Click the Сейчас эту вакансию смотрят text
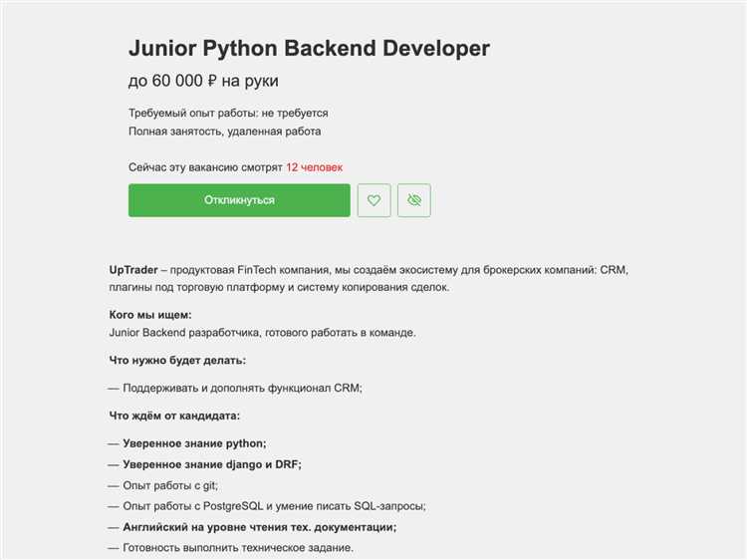This screenshot has height=560, width=747. [x=205, y=167]
